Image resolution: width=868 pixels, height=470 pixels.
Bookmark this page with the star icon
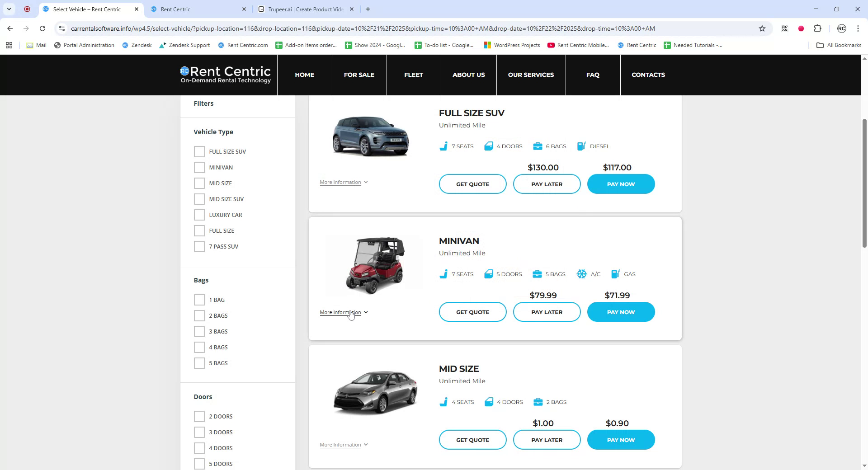coord(762,28)
